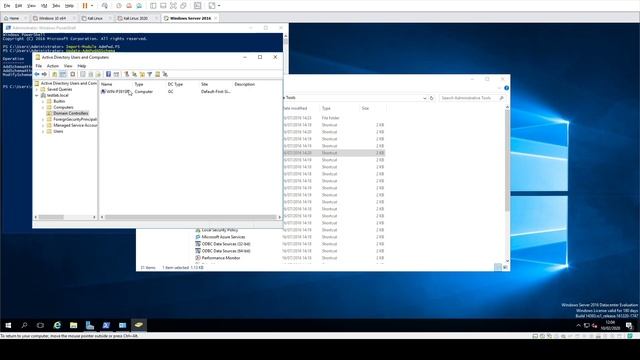Screen dimensions: 640x360
Task: Open the Windows Start menu
Action: (x=8, y=325)
